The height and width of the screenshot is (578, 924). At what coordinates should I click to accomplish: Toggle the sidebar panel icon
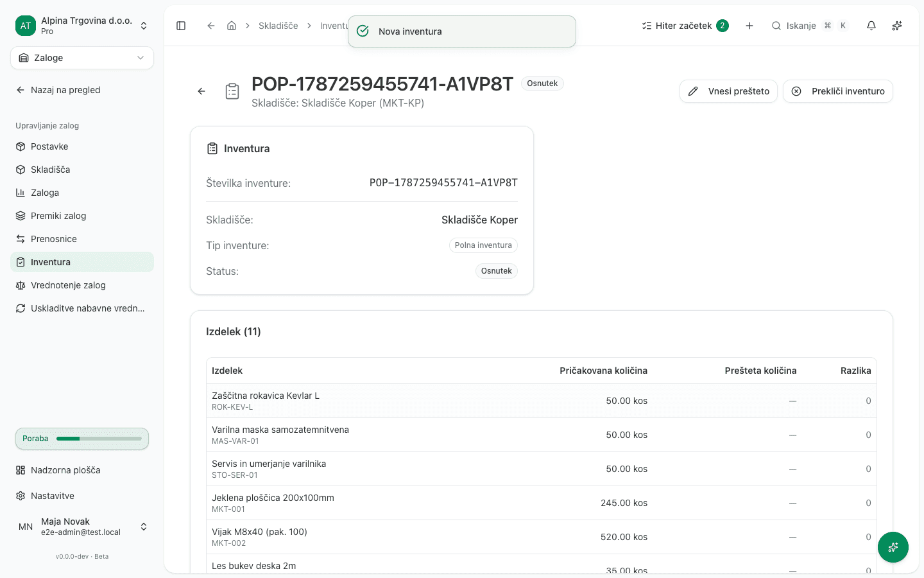pos(181,26)
